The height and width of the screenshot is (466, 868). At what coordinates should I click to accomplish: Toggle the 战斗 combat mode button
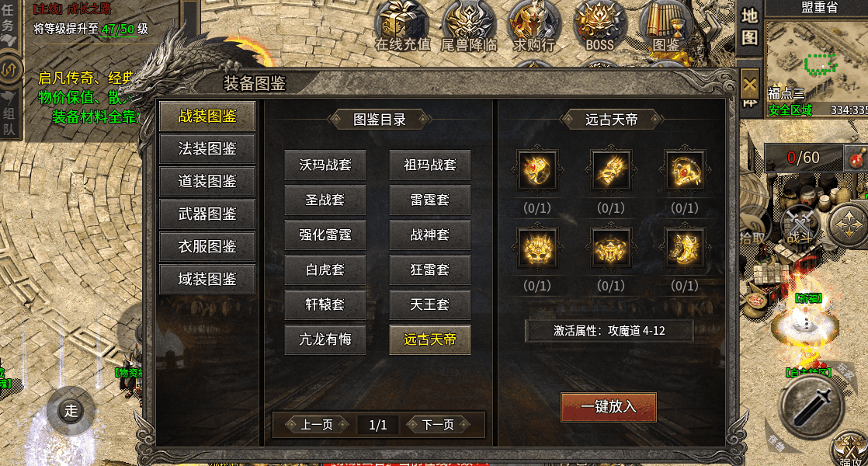(x=800, y=227)
